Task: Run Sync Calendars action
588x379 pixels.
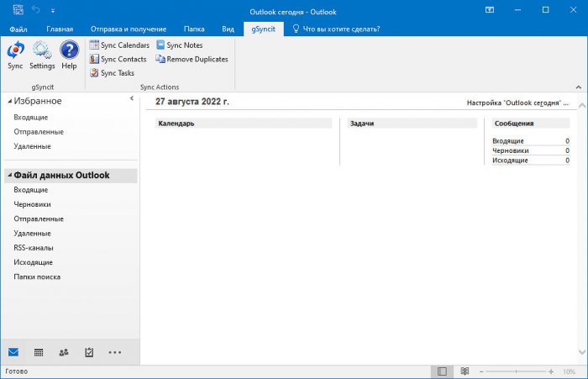Action: point(119,45)
